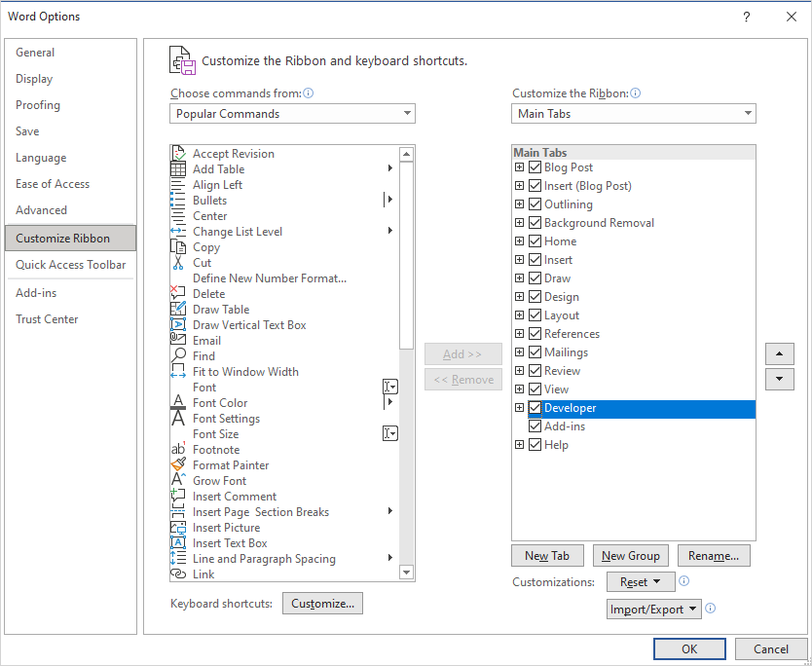Open the Choose commands from dropdown

pyautogui.click(x=292, y=114)
